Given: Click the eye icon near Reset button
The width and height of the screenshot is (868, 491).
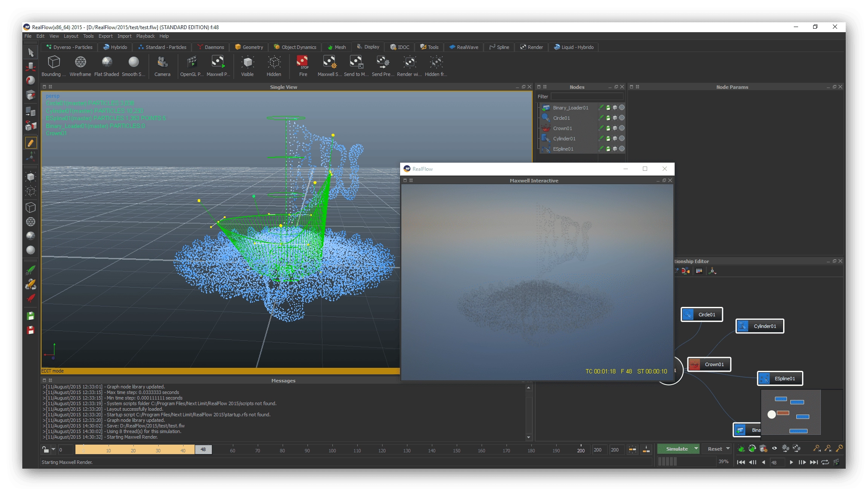Looking at the screenshot, I should point(775,449).
